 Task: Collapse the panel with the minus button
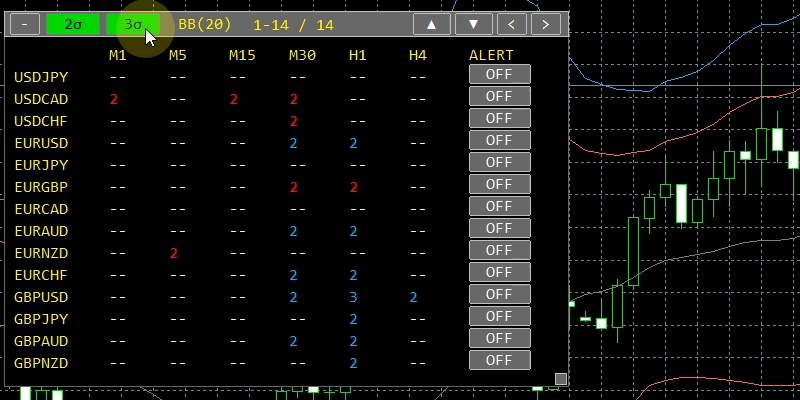click(x=24, y=24)
